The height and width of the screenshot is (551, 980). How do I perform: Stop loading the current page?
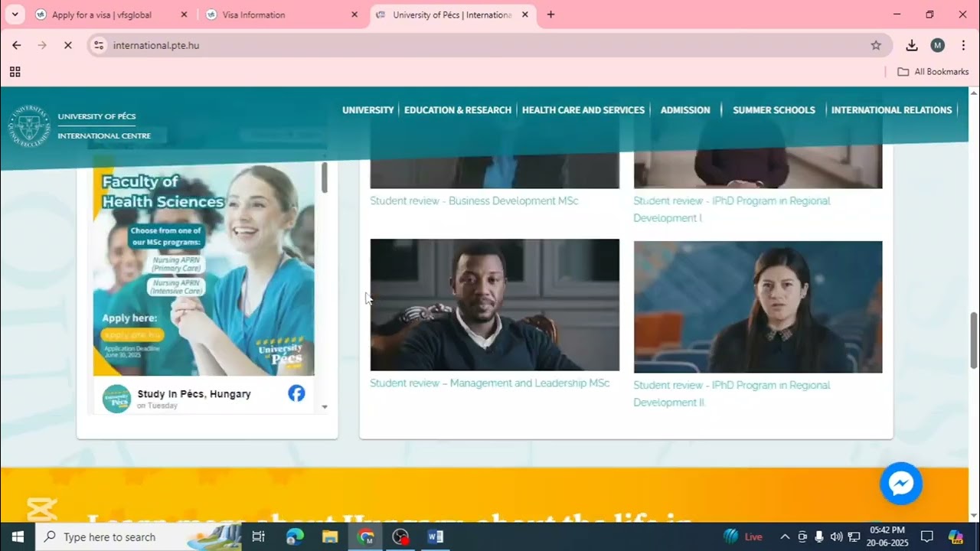point(67,45)
